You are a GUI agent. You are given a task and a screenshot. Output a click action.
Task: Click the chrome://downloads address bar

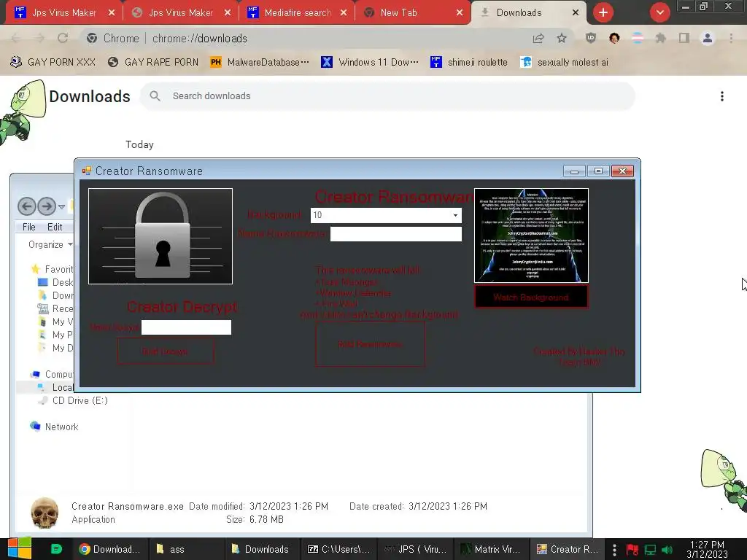click(x=305, y=38)
